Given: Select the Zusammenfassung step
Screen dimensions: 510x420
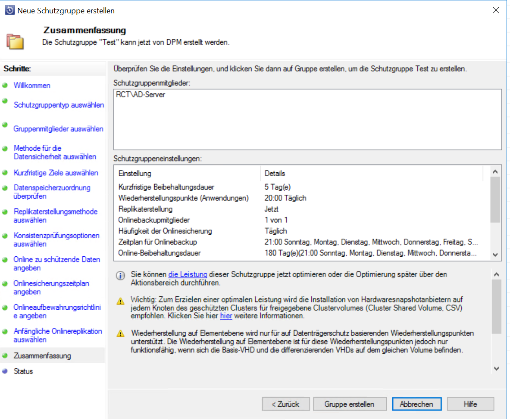Looking at the screenshot, I should (x=42, y=356).
